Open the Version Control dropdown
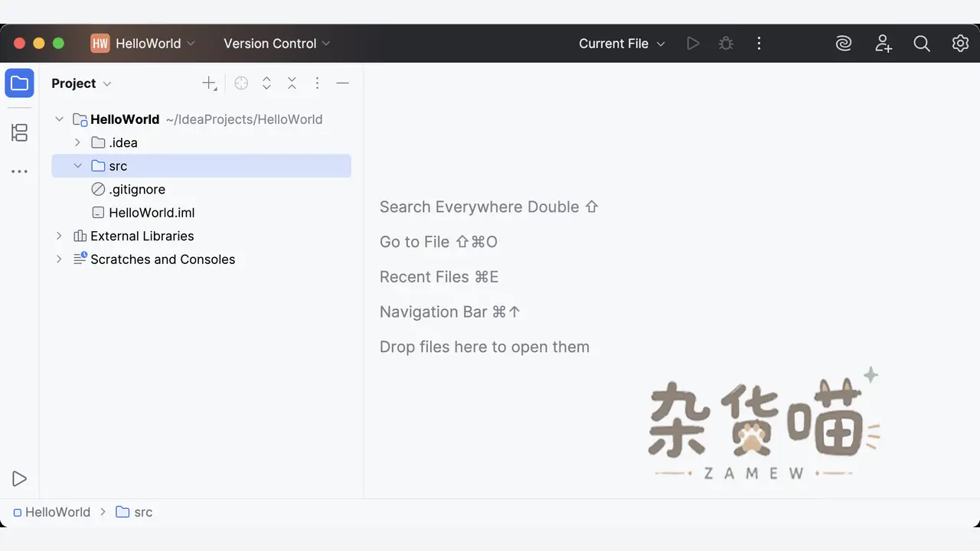 point(276,44)
